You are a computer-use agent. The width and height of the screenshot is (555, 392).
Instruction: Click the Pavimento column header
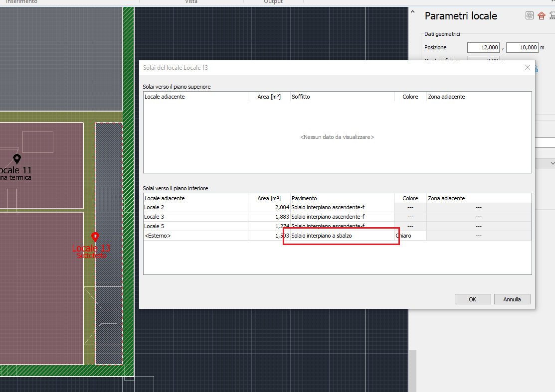[342, 198]
